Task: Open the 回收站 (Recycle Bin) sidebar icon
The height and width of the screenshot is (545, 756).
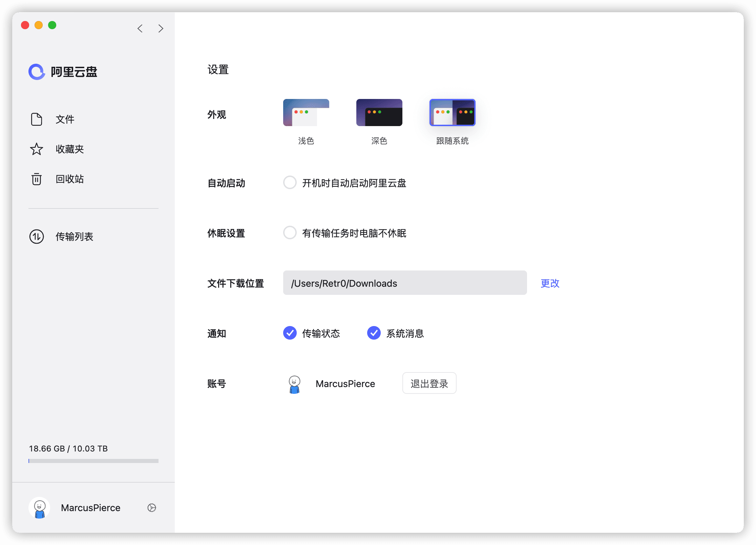Action: (x=36, y=179)
